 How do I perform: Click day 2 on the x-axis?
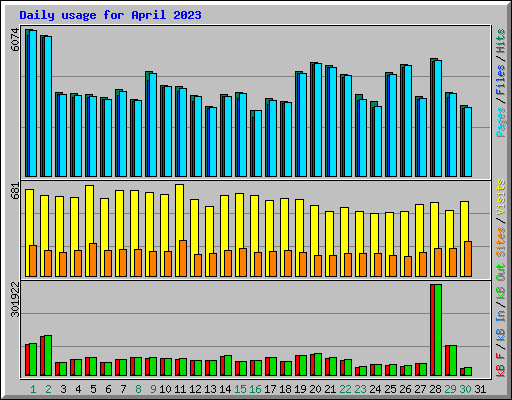(48, 389)
